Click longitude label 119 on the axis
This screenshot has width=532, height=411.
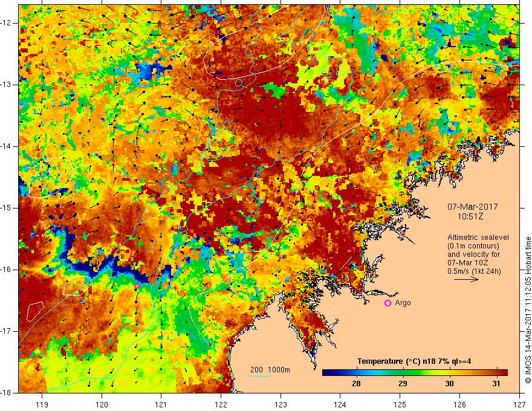[42, 404]
